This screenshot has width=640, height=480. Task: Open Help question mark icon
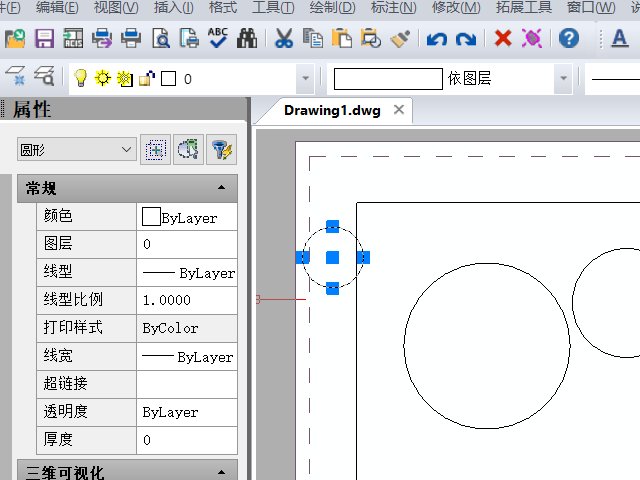coord(569,39)
